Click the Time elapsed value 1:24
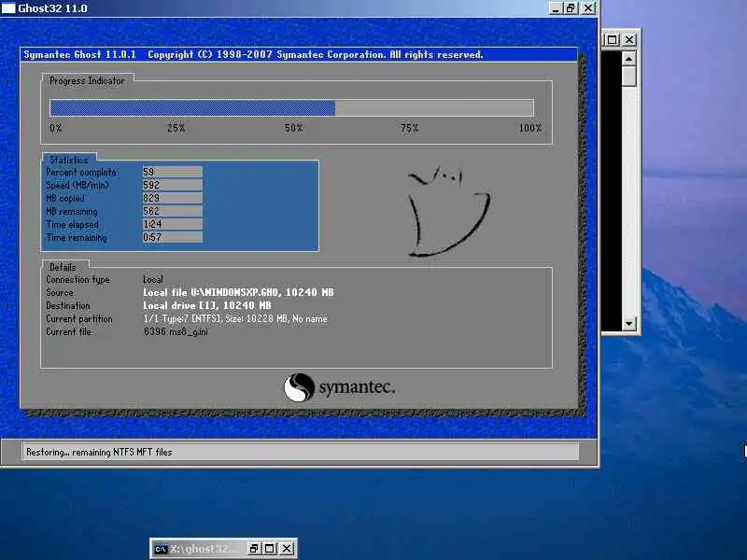Screen dimensions: 747x560 tap(173, 224)
